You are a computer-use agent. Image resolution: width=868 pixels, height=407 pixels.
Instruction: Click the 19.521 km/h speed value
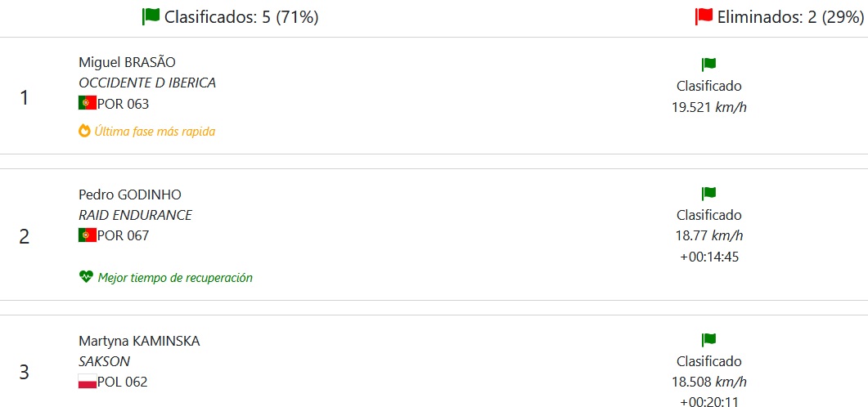point(708,106)
